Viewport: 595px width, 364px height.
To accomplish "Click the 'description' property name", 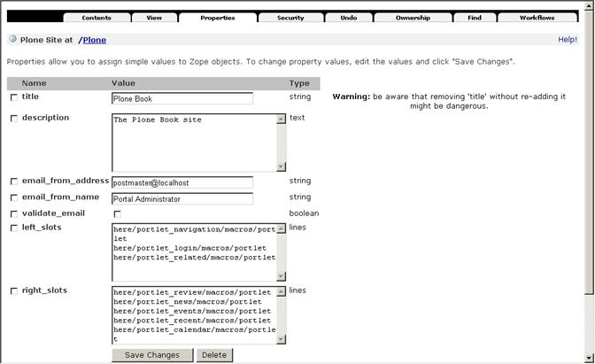I will click(45, 118).
